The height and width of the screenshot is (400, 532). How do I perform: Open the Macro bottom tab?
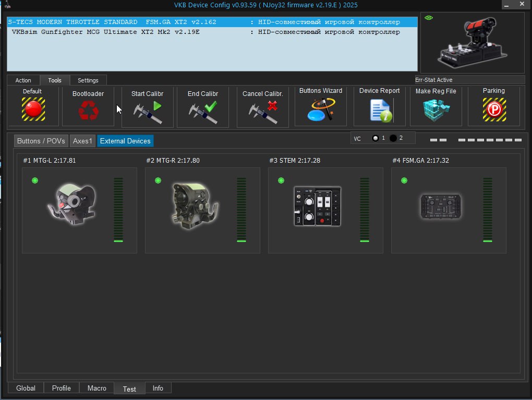[96, 388]
